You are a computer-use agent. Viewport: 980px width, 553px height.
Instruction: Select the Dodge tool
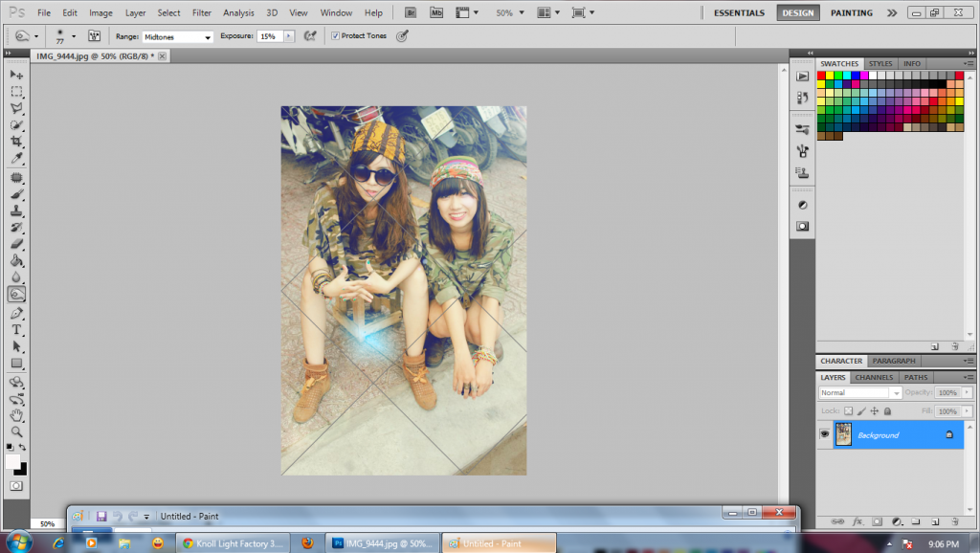tap(16, 295)
